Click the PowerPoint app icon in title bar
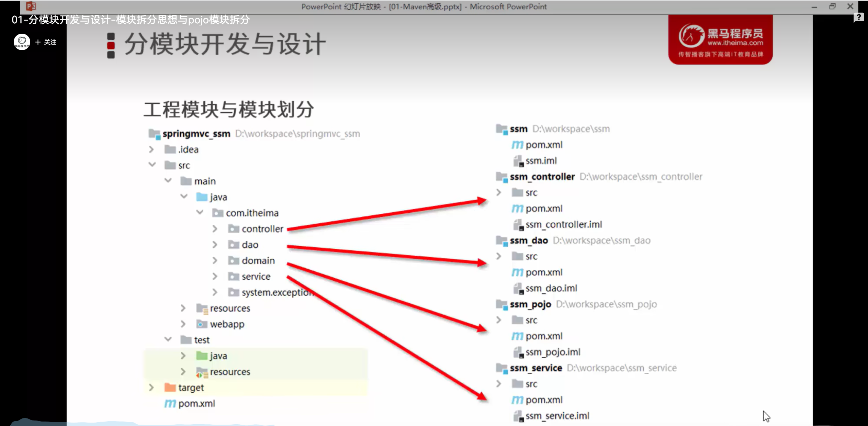The image size is (868, 426). pyautogui.click(x=31, y=6)
